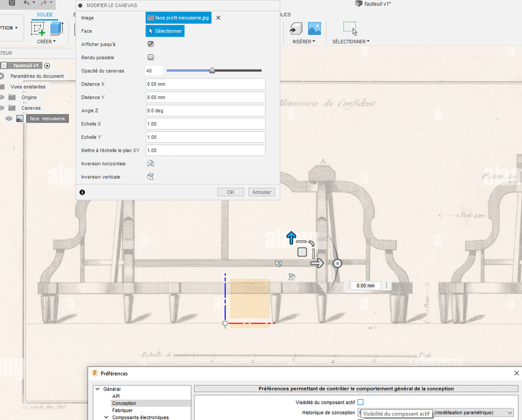This screenshot has width=522, height=420.
Task: Click the Mettre à l'échelle le plan XY field
Action: pyautogui.click(x=206, y=150)
